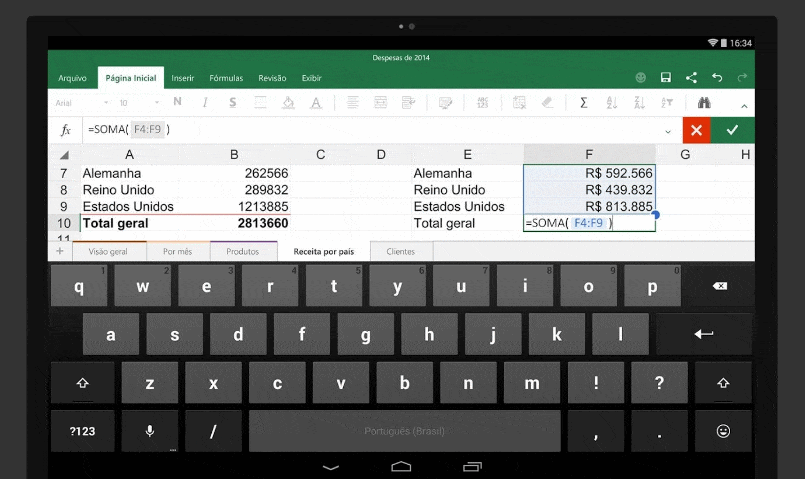This screenshot has height=479, width=805.
Task: Tap the Save disk icon
Action: [665, 78]
